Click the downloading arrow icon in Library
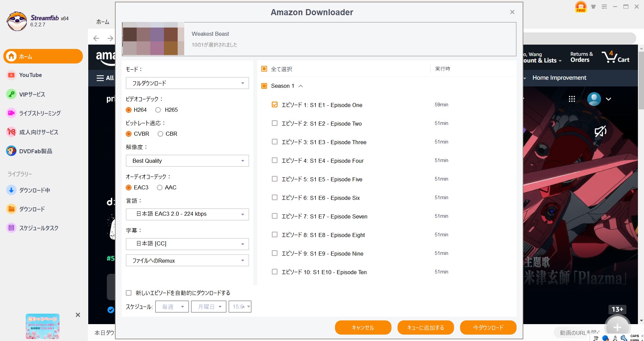The height and width of the screenshot is (341, 644). 11,190
